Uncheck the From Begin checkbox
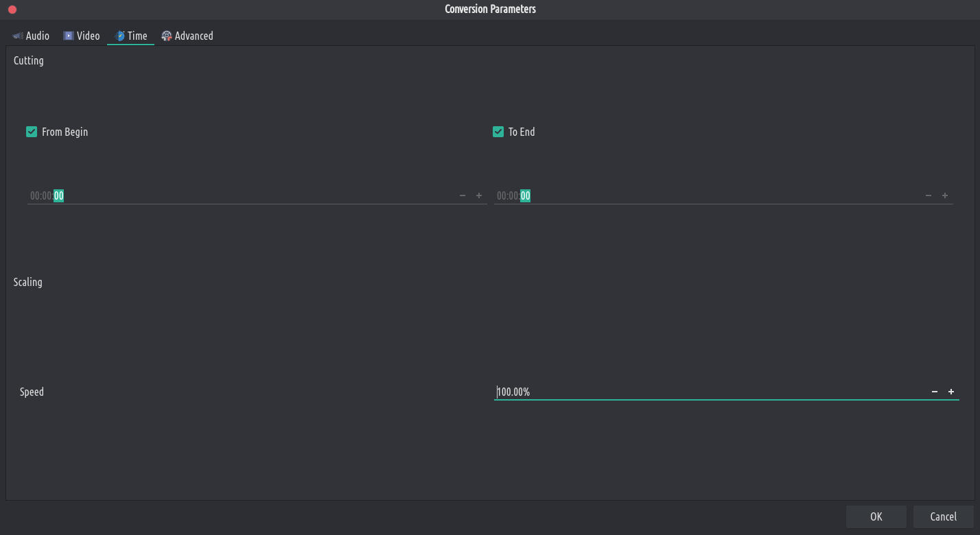Viewport: 980px width, 535px height. tap(32, 132)
